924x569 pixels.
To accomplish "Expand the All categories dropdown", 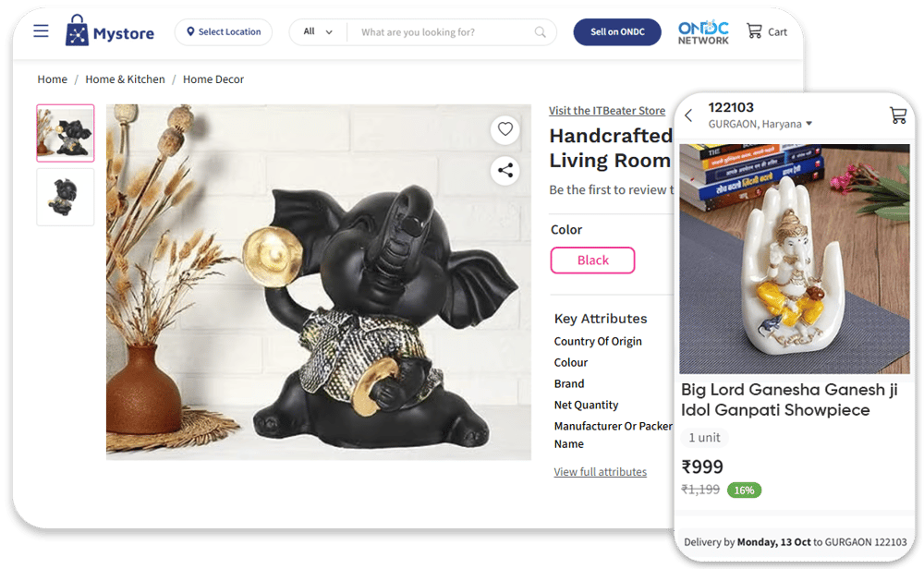I will (318, 31).
